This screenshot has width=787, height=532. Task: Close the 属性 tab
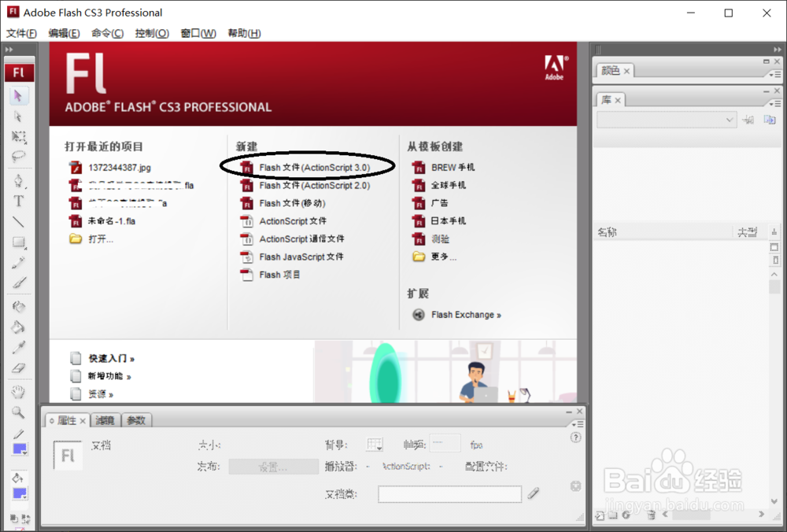point(83,420)
